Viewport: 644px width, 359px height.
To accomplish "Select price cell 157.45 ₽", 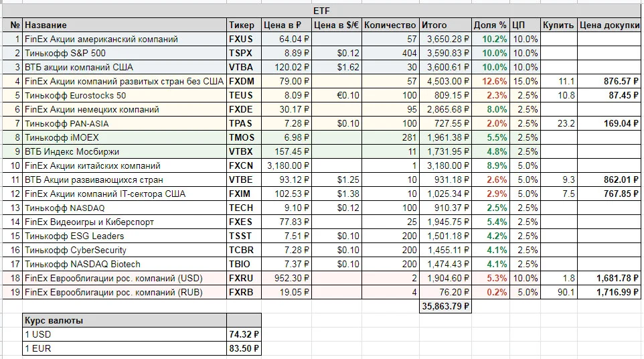I will [287, 151].
